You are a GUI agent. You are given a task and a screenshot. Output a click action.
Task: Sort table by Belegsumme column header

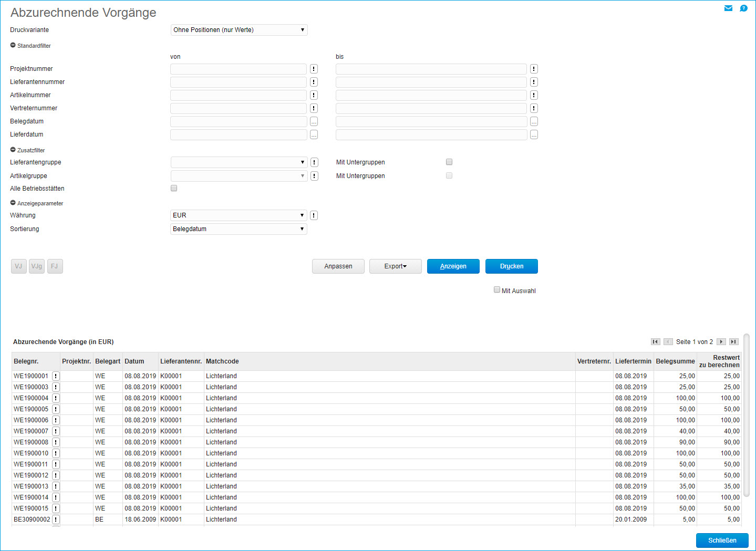click(675, 361)
